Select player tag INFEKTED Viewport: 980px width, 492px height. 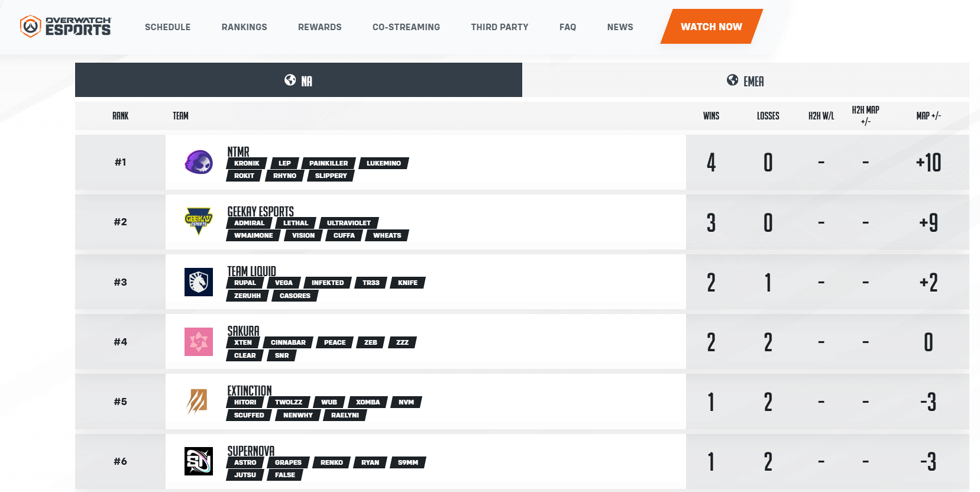[328, 283]
